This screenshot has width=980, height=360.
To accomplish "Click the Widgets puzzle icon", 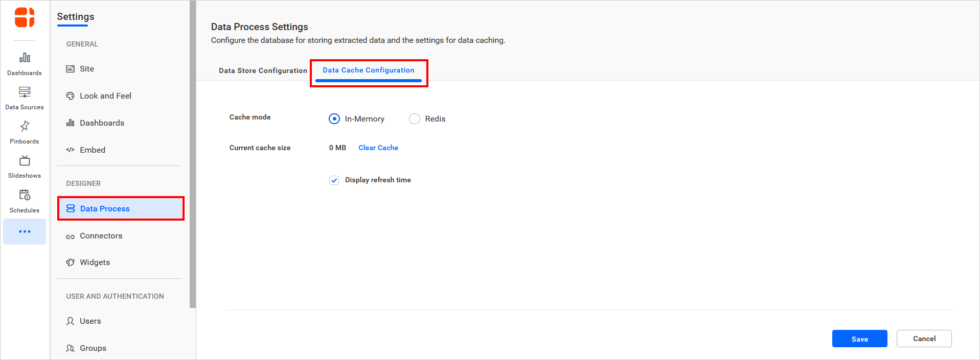I will point(71,262).
